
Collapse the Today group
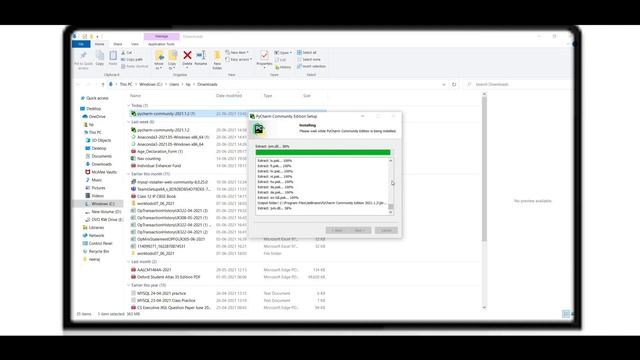pos(128,106)
